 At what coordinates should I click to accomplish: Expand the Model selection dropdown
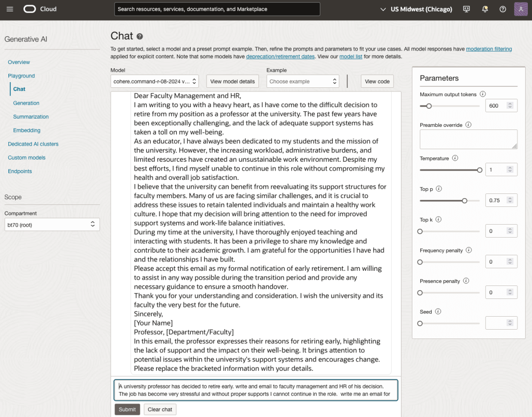pyautogui.click(x=155, y=81)
